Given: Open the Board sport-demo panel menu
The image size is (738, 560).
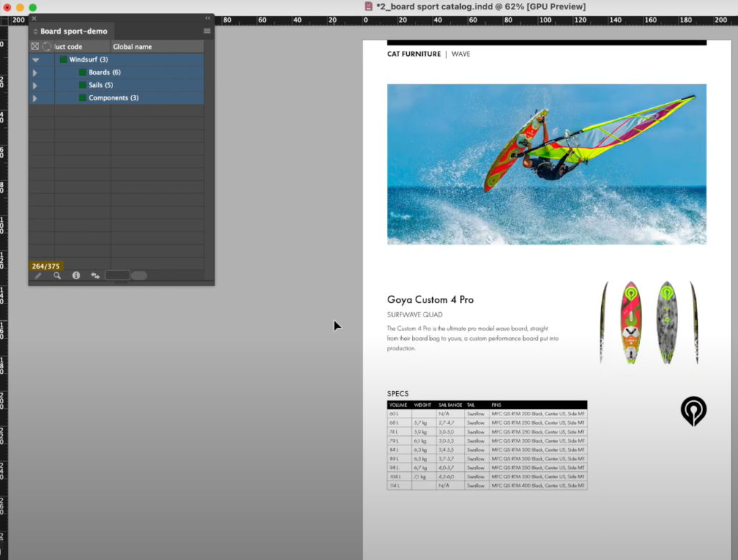Looking at the screenshot, I should pyautogui.click(x=207, y=31).
